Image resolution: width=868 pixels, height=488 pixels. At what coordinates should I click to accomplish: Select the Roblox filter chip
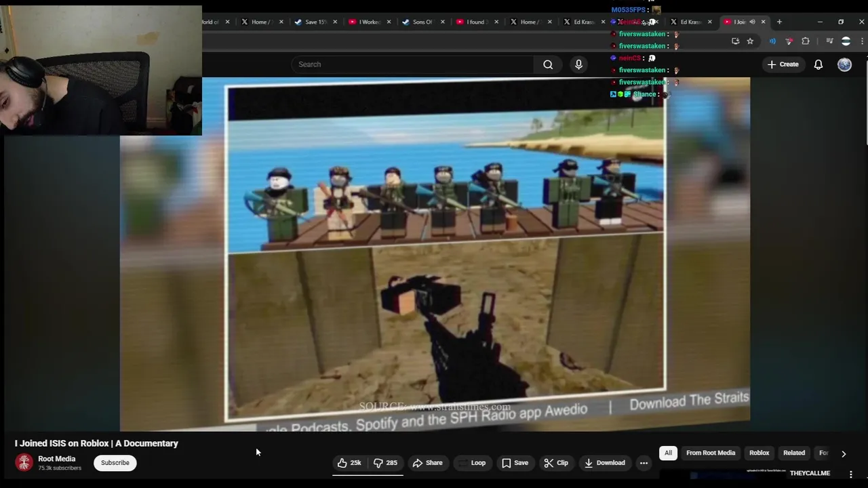click(x=759, y=453)
